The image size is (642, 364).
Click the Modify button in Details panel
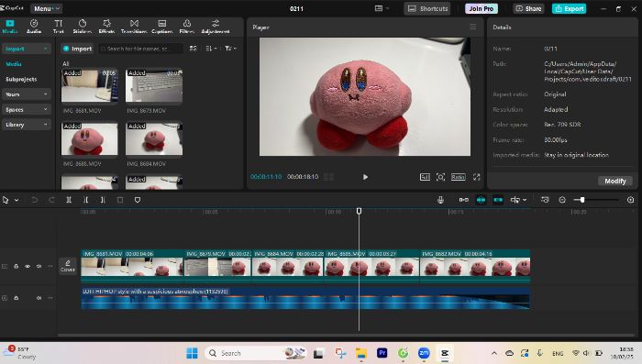pyautogui.click(x=615, y=181)
